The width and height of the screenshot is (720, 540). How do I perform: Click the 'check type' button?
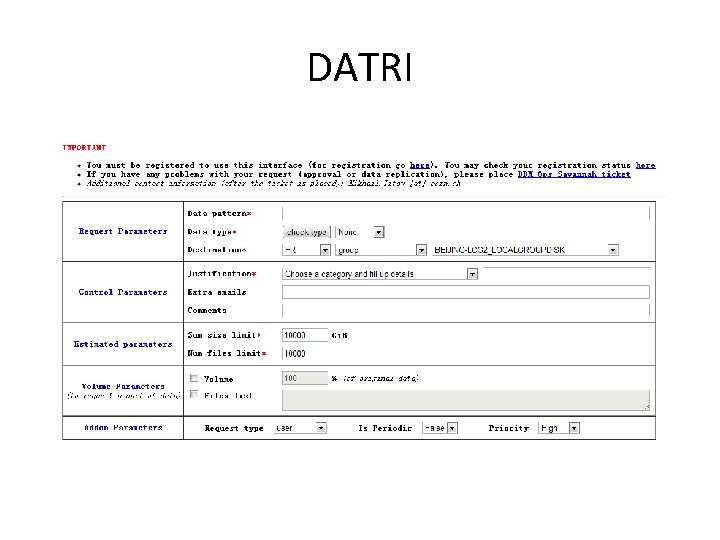pos(306,232)
